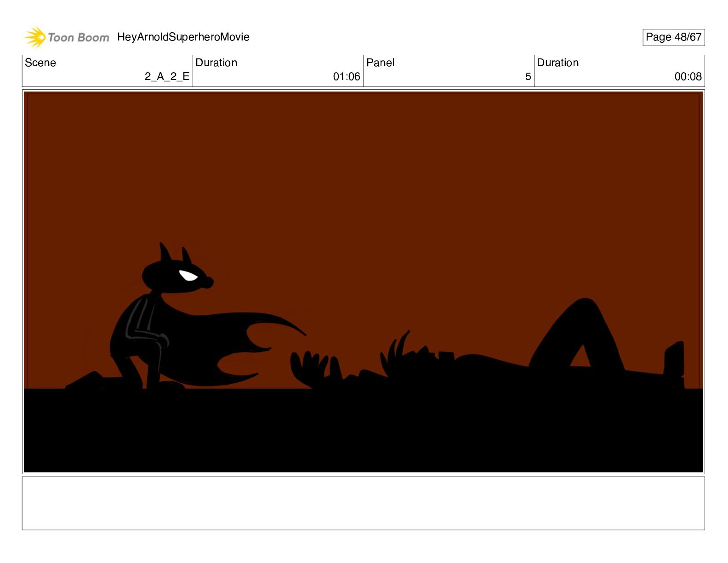The image size is (728, 563).
Task: Select the scene name 2_A_2_E
Action: 167,76
